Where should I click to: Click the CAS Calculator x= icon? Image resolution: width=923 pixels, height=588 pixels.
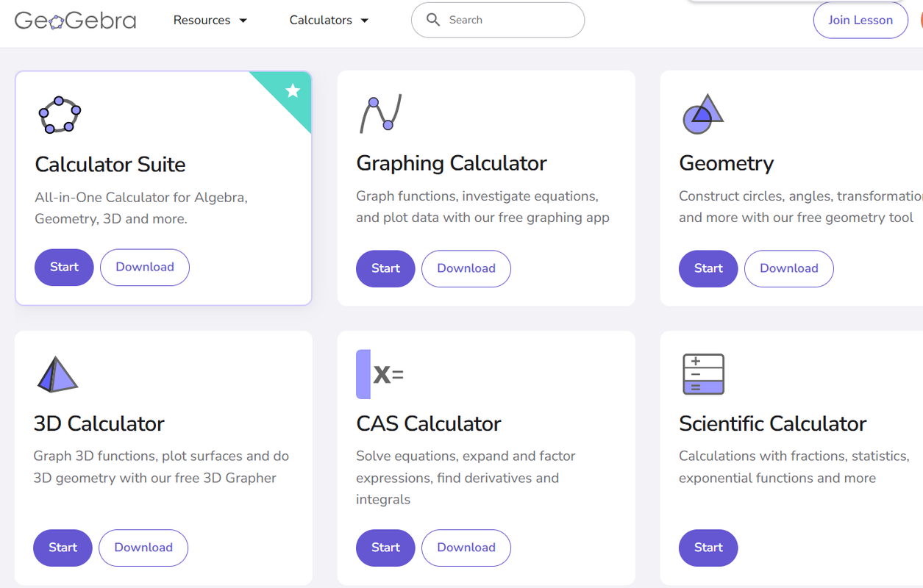(x=379, y=374)
